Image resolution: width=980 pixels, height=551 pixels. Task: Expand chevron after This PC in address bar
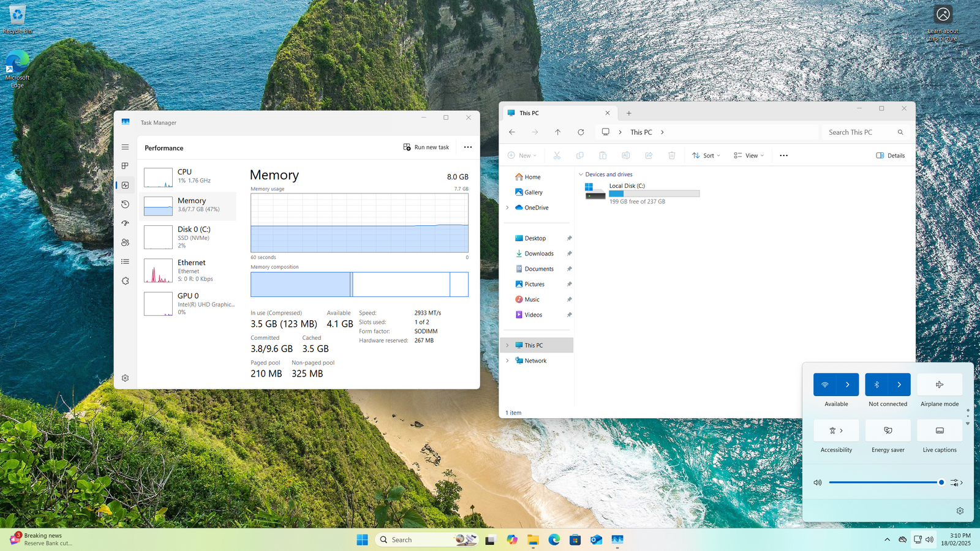pos(662,132)
